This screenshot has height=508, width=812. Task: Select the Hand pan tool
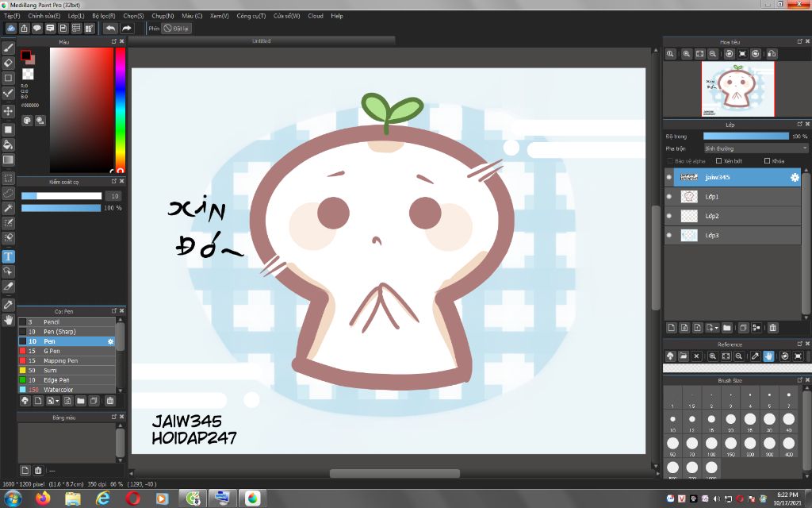(8, 320)
